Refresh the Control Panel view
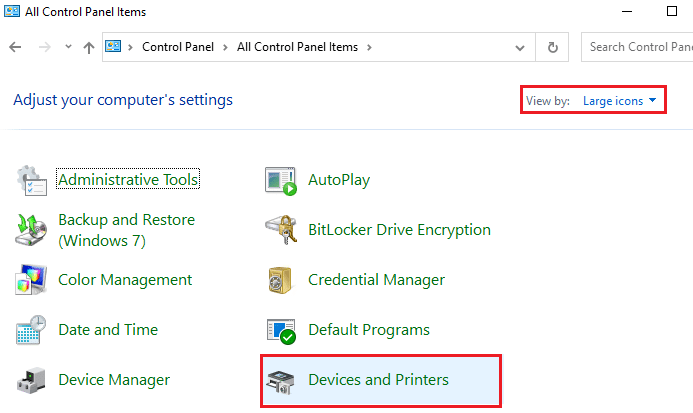Viewport: 693px width, 413px height. 552,47
